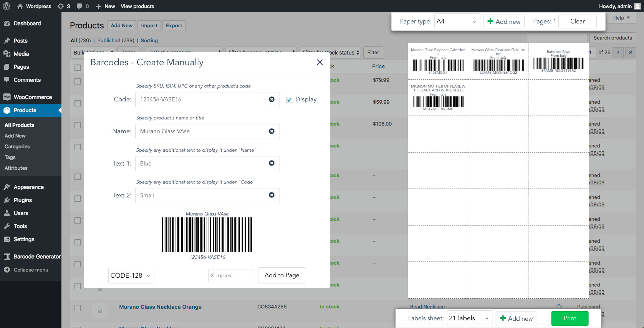644x328 pixels.
Task: Clear the Text 2 field
Action: [x=272, y=195]
